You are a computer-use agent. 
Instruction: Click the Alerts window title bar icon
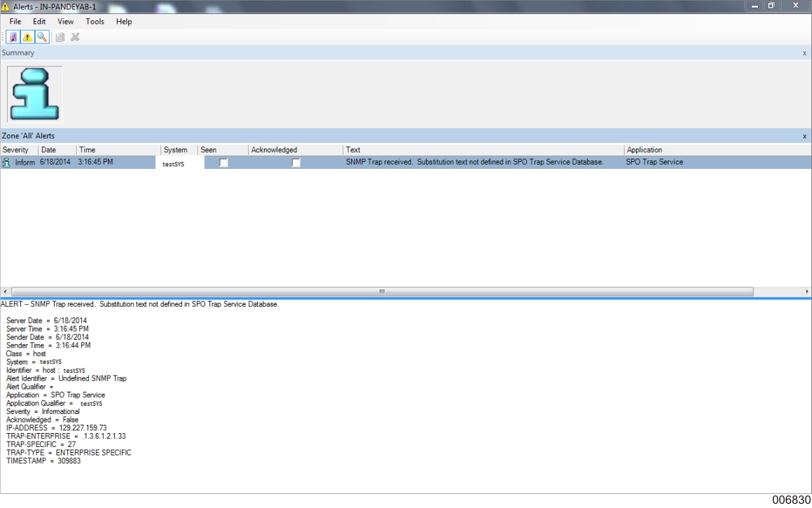[6, 7]
